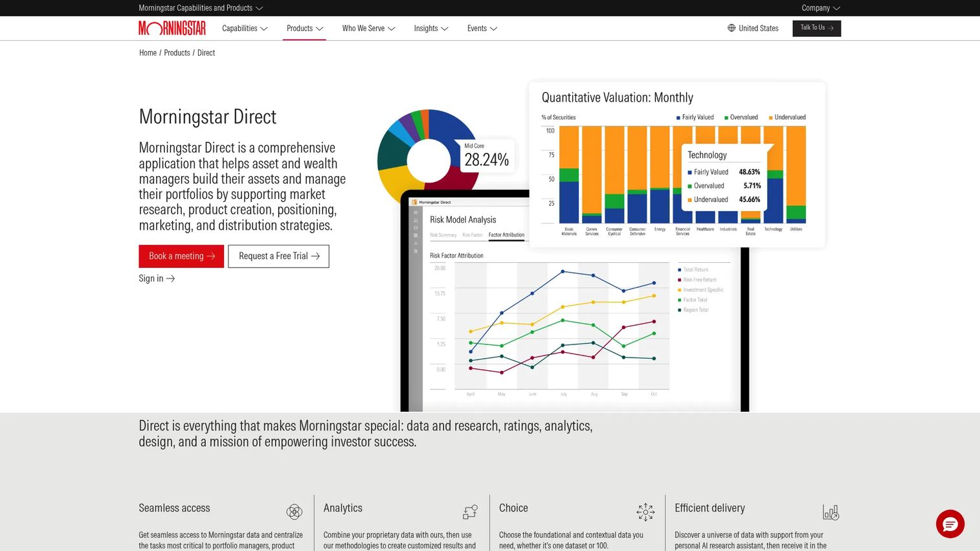Click Book a meeting button

(181, 256)
